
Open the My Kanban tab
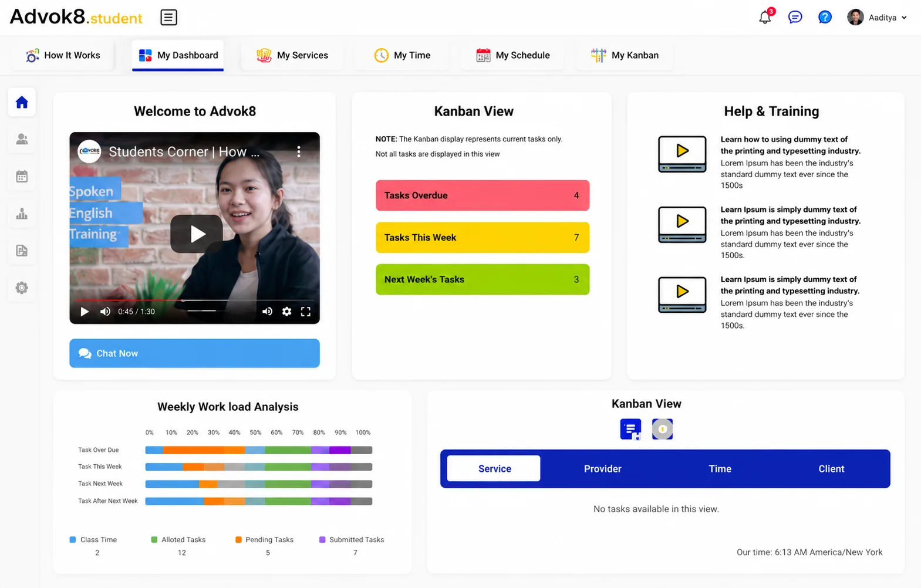point(625,55)
